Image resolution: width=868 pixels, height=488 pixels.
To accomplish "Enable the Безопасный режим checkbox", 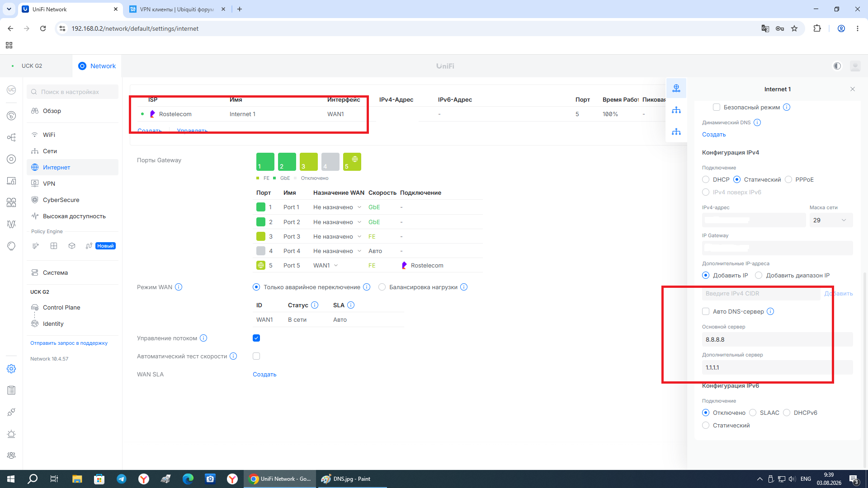I will [717, 107].
